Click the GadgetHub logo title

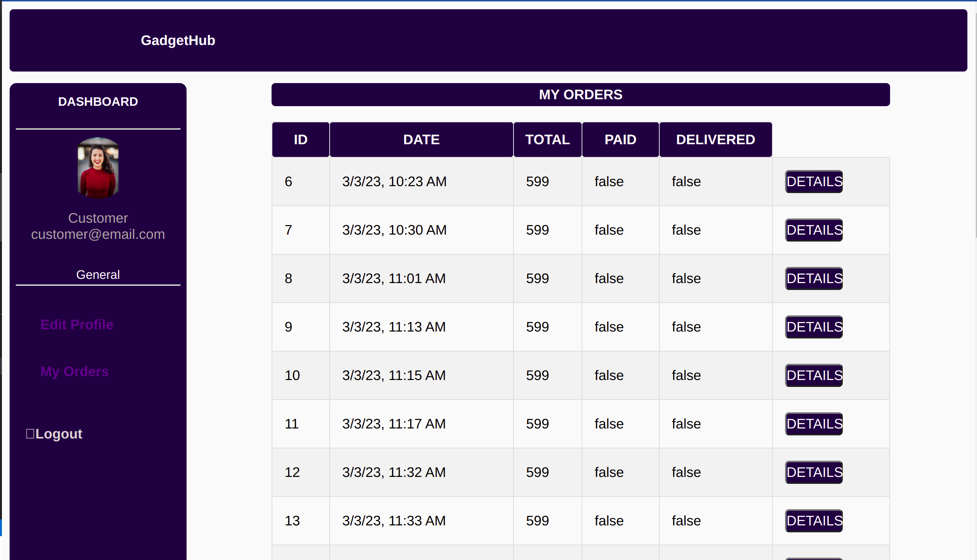point(178,40)
